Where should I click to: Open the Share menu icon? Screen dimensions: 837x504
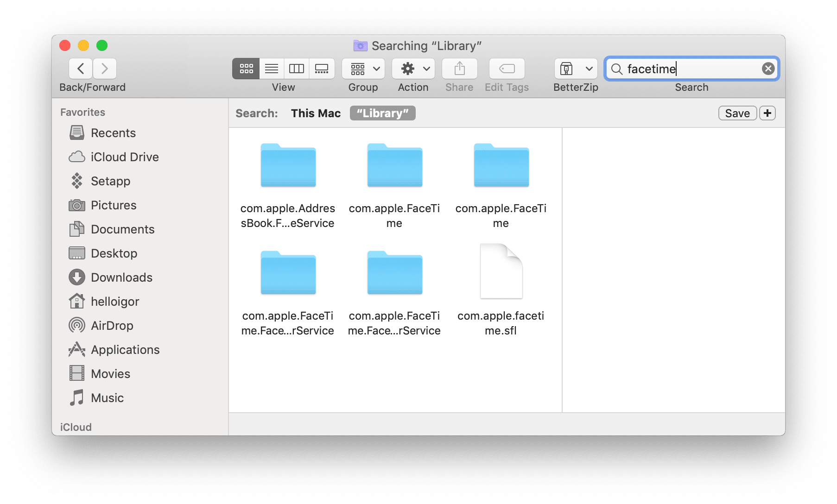[459, 69]
